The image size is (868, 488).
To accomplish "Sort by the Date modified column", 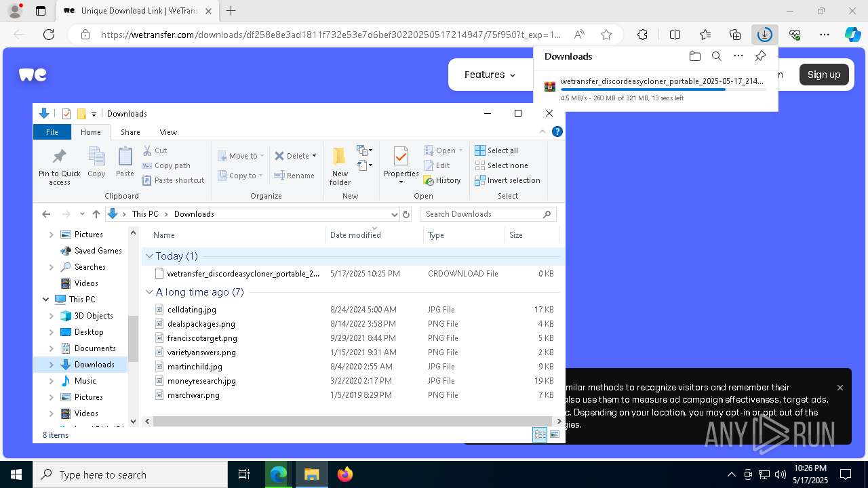I will 375,235.
